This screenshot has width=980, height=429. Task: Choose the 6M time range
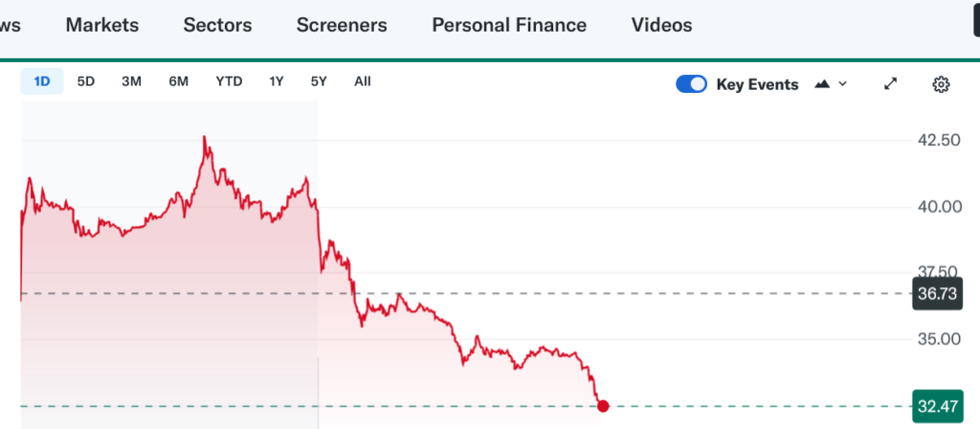point(179,81)
